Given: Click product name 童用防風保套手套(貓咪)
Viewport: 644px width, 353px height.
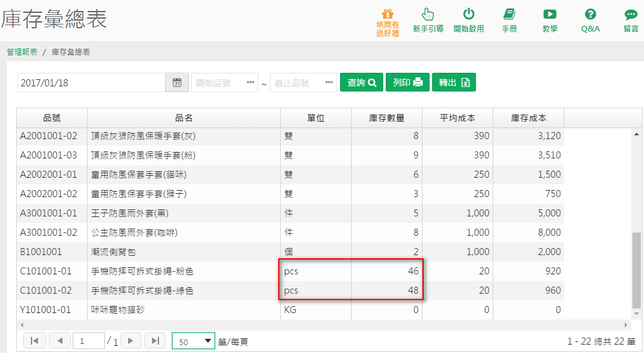Looking at the screenshot, I should tap(139, 175).
